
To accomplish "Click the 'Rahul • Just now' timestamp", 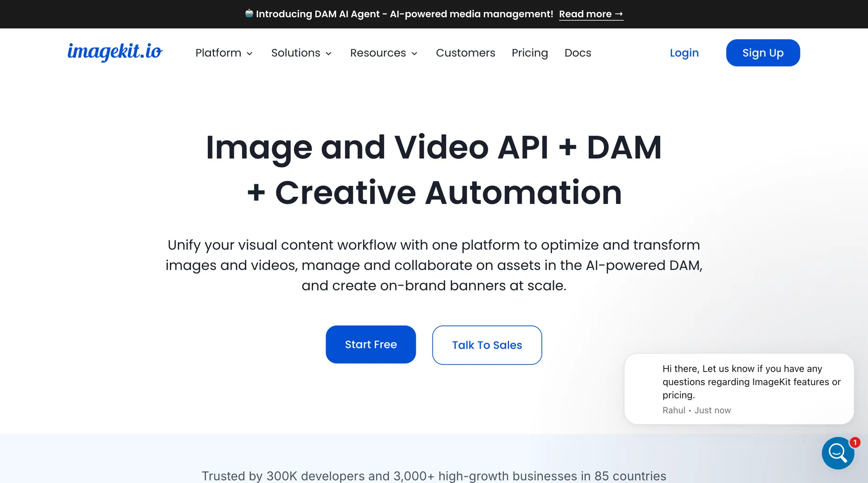I will click(697, 410).
